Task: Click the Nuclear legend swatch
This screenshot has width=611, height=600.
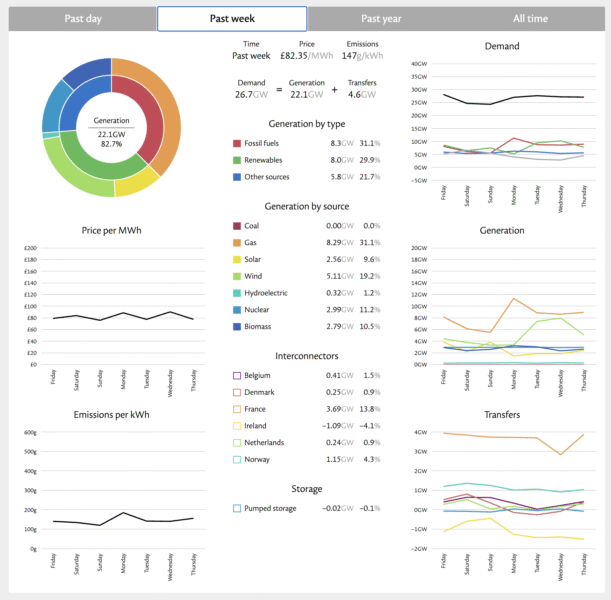Action: [237, 310]
